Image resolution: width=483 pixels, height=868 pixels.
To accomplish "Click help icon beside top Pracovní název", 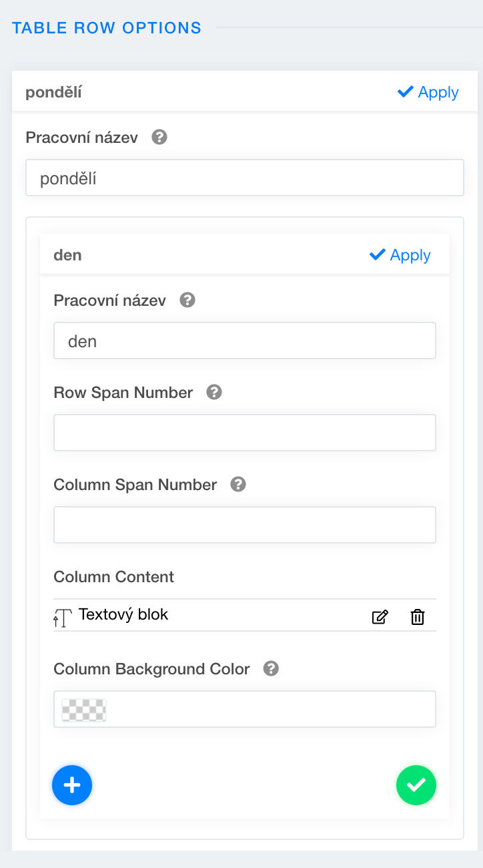I will pyautogui.click(x=159, y=138).
